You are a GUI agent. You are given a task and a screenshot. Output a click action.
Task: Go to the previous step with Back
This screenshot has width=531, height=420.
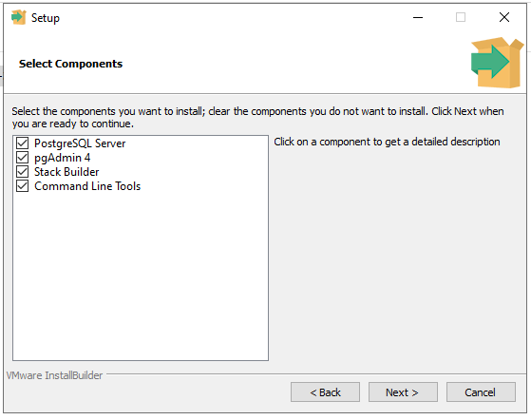(325, 392)
